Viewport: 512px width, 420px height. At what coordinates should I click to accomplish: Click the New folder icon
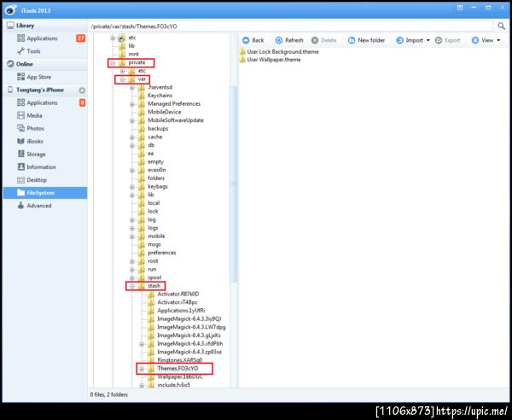[352, 40]
